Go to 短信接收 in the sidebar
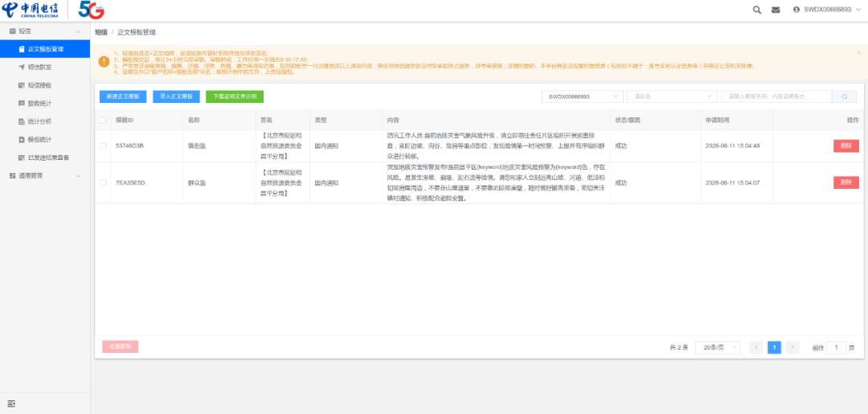Screen dimensions: 868x414 click(45, 85)
